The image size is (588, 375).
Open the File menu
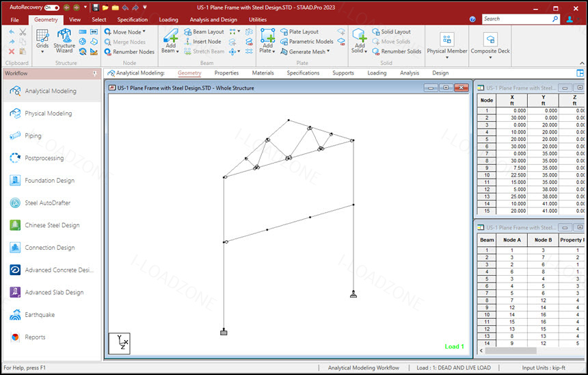tap(14, 20)
